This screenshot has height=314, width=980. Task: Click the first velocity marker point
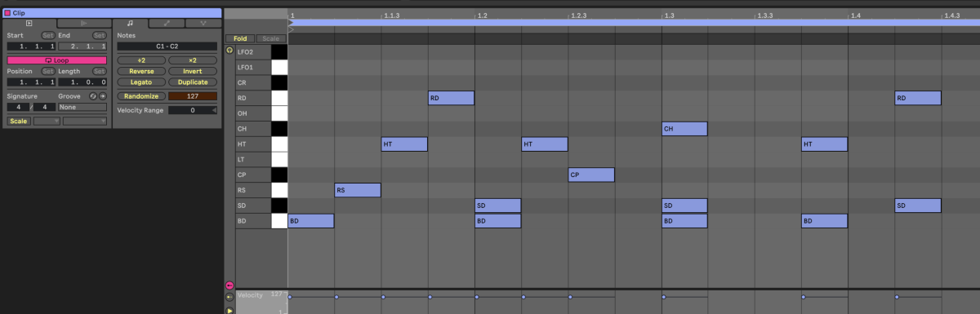click(289, 297)
